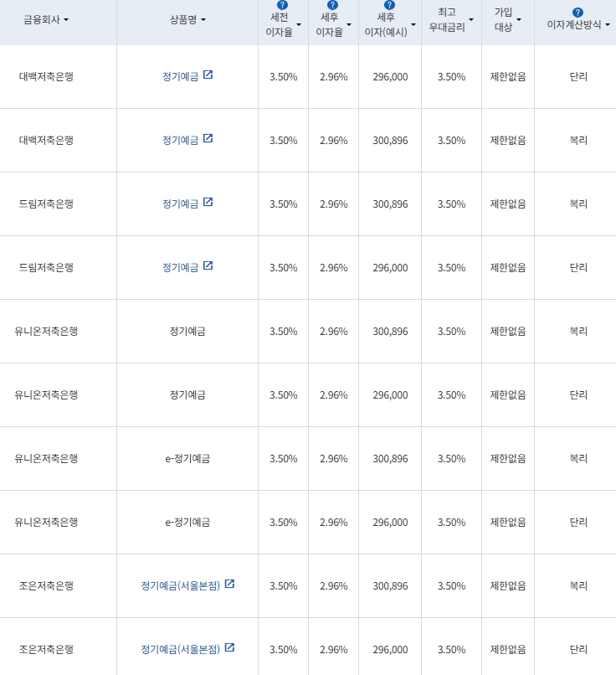The height and width of the screenshot is (675, 616).
Task: Select 유니온저축은행 e-정기예금 단리 bank name
Action: click(46, 523)
